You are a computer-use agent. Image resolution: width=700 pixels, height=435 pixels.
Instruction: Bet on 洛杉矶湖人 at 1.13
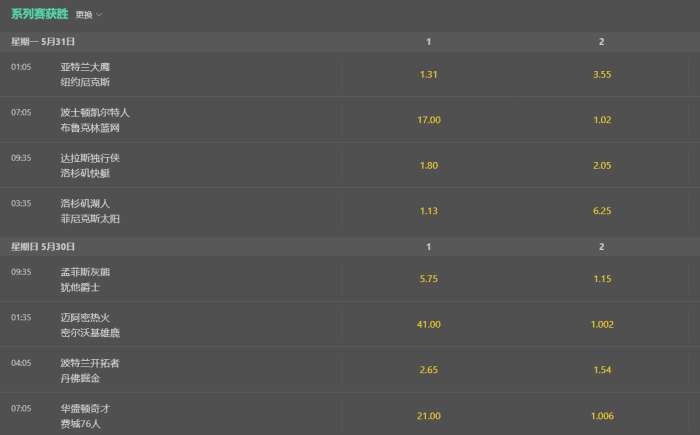click(429, 211)
